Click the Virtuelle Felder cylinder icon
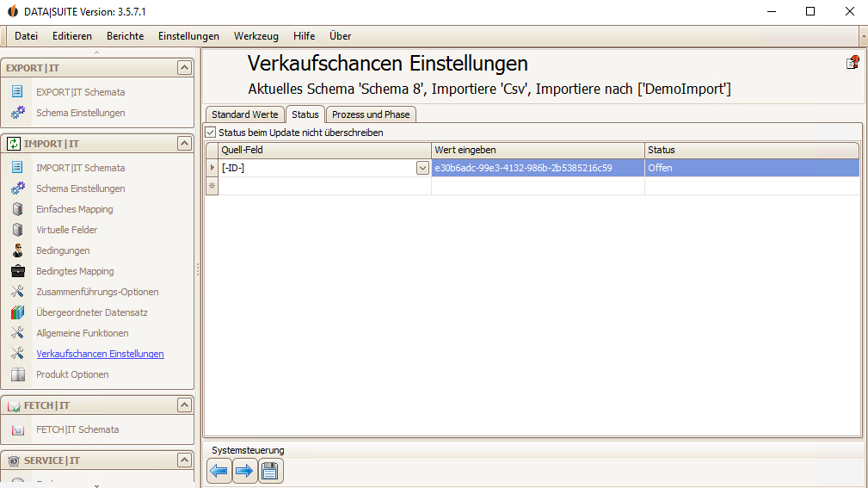Viewport: 868px width, 488px height. pyautogui.click(x=18, y=229)
